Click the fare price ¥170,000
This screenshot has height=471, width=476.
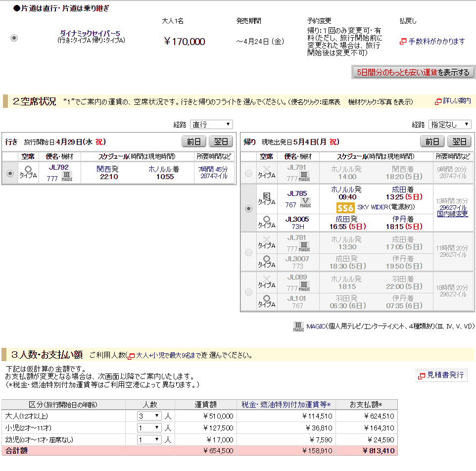(184, 41)
